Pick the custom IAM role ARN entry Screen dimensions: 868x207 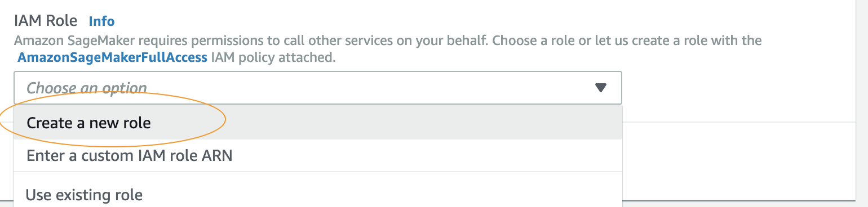pyautogui.click(x=318, y=155)
